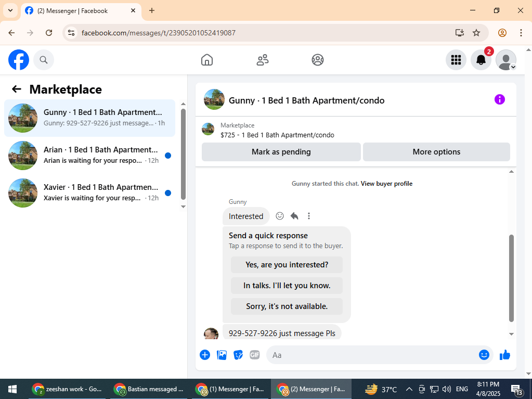Image resolution: width=532 pixels, height=399 pixels.
Task: Send a thumbs-up like
Action: click(505, 355)
